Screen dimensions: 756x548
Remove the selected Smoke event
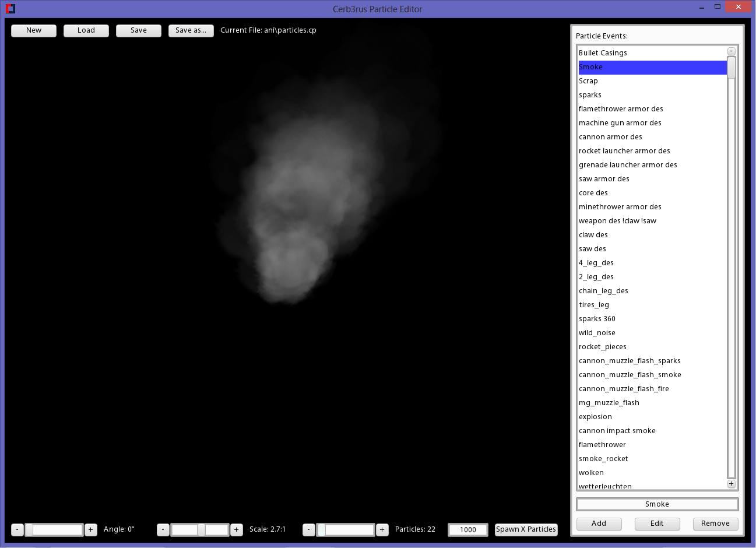click(715, 524)
